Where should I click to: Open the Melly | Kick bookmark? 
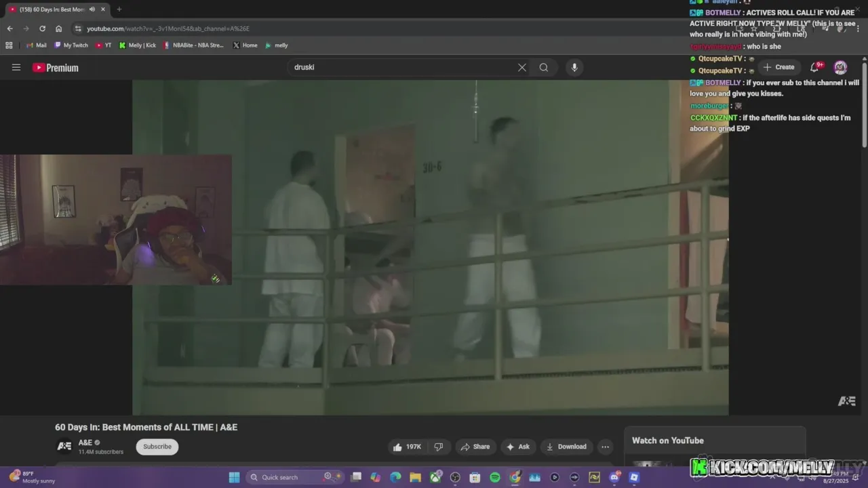(137, 45)
